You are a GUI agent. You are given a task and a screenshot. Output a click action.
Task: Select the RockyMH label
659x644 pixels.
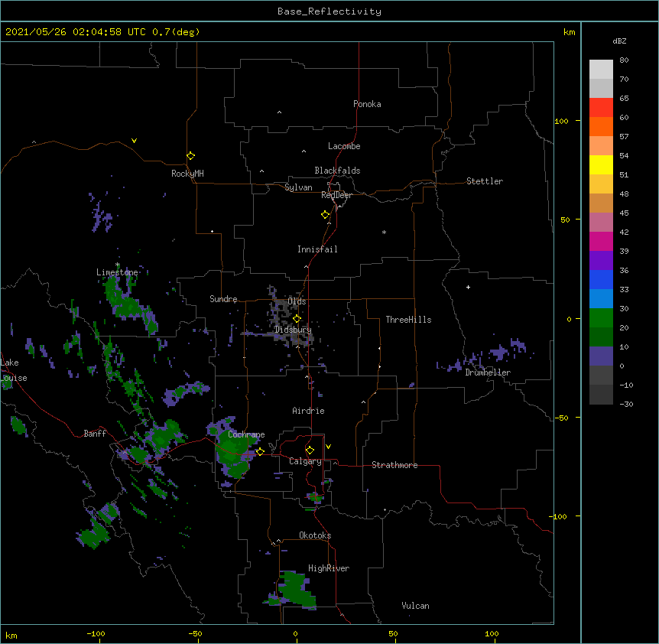point(187,174)
